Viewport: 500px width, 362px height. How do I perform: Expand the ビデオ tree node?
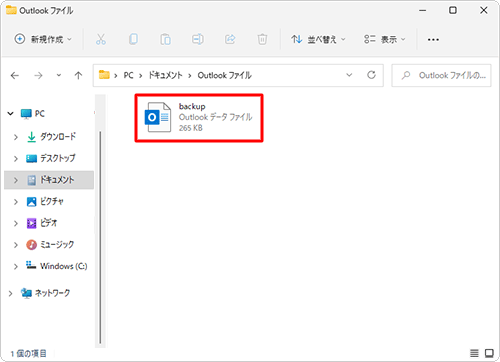pyautogui.click(x=16, y=223)
